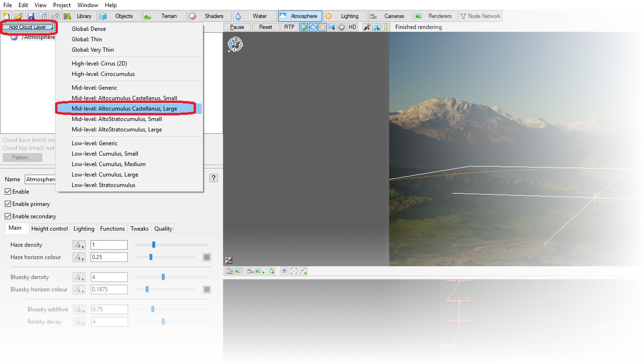This screenshot has height=364, width=644.
Task: Click the New project icon
Action: point(7,16)
